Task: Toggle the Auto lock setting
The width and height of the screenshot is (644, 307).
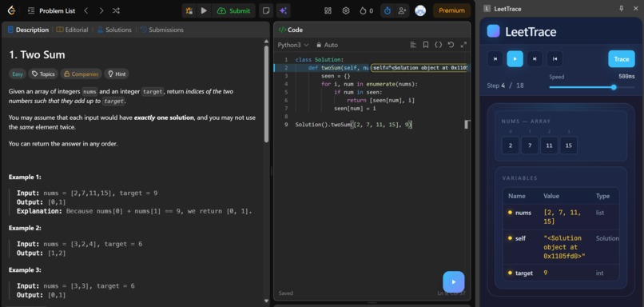Action: click(327, 46)
